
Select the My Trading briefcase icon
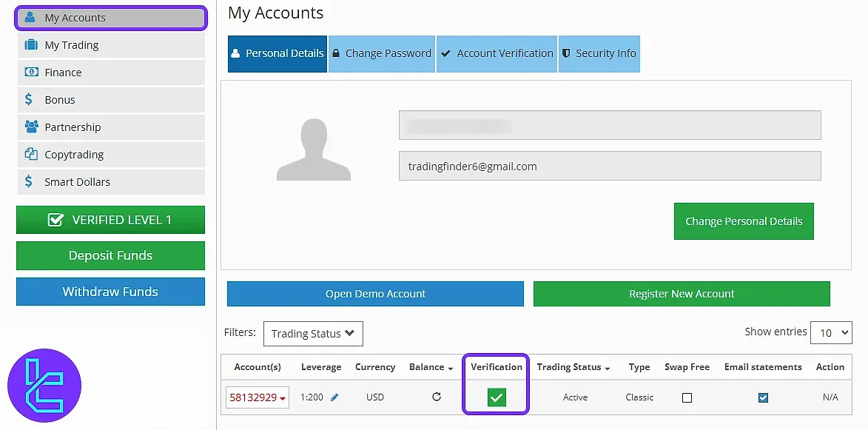[30, 44]
